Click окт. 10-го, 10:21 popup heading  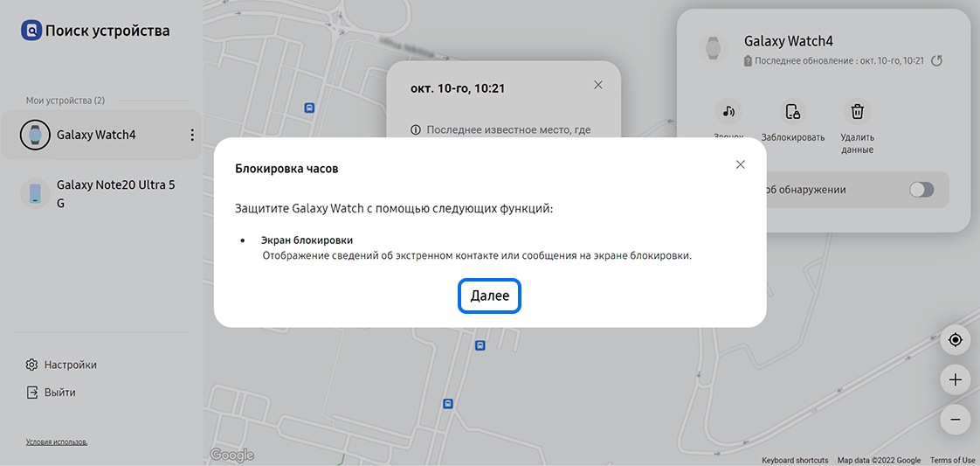click(x=458, y=89)
